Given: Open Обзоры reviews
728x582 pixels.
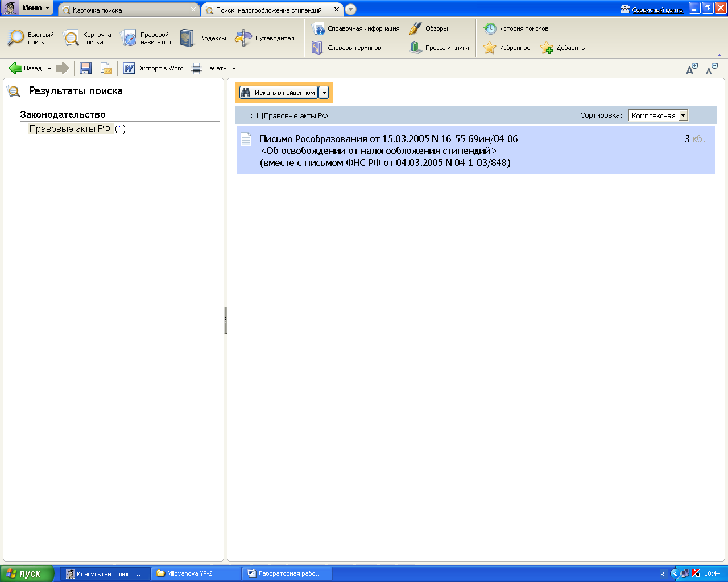Looking at the screenshot, I should pos(429,28).
